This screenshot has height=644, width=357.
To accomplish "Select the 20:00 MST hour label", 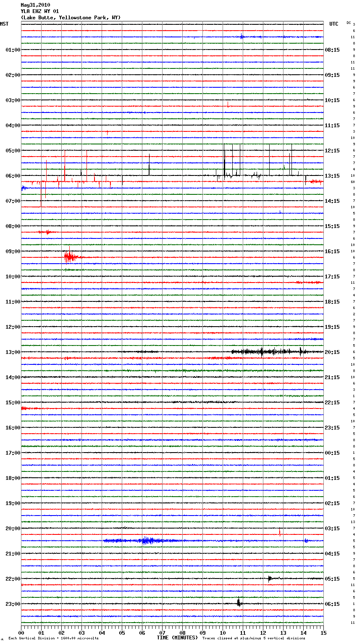I will pos(13,529).
